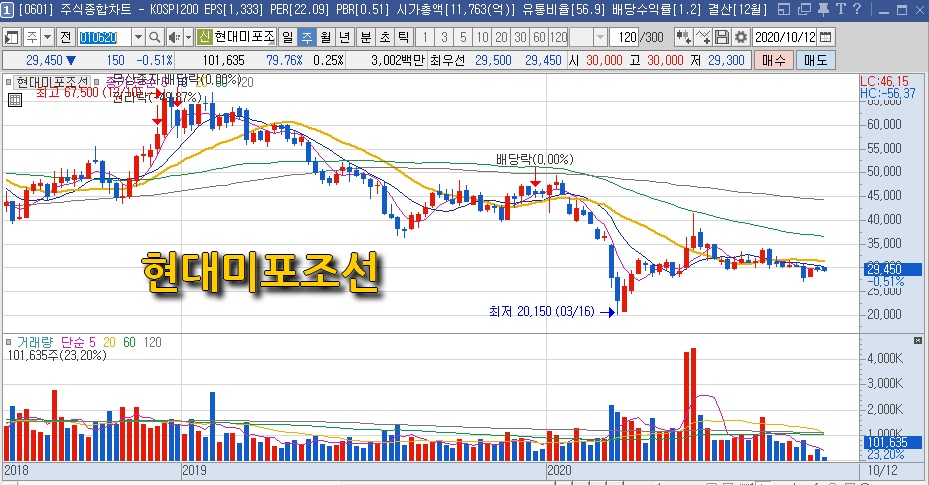Click the speaker sound icon

tap(174, 37)
